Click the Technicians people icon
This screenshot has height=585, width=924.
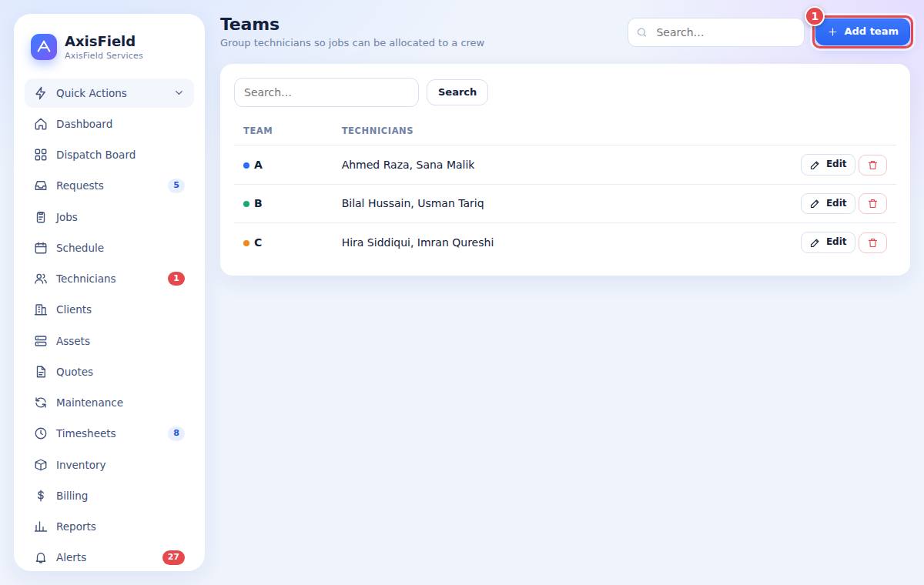[x=41, y=279]
